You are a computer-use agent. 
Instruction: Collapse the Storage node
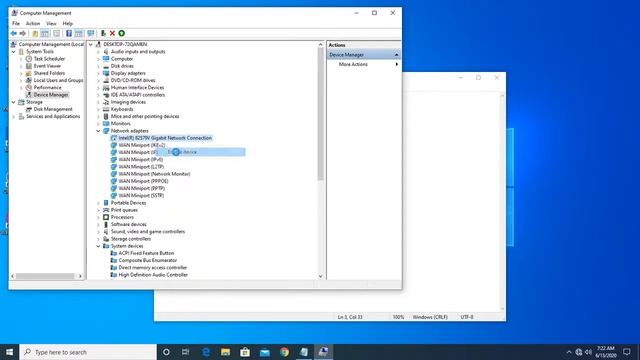click(x=13, y=102)
